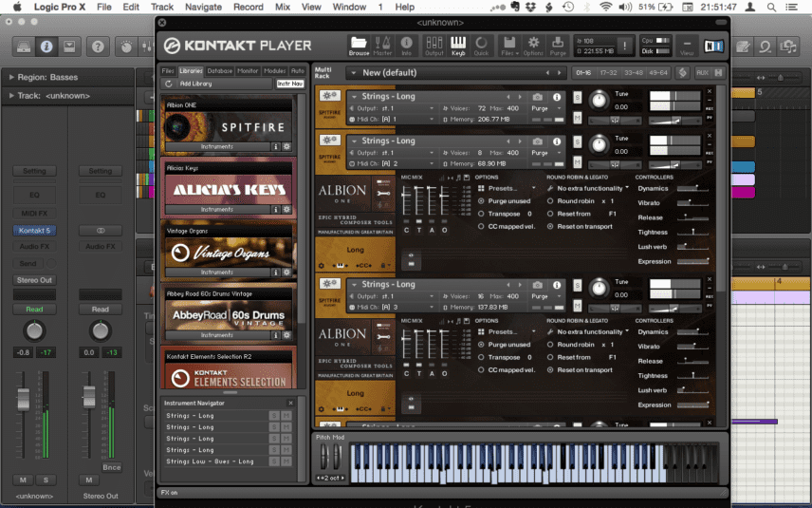
Task: Open Logic Pro quick help question icon
Action: point(98,47)
